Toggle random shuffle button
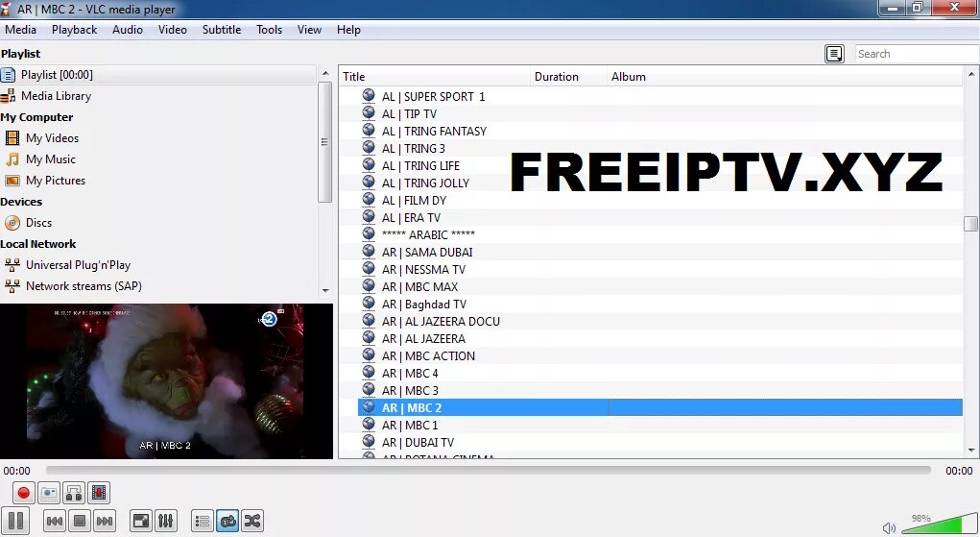This screenshot has height=537, width=980. tap(251, 521)
